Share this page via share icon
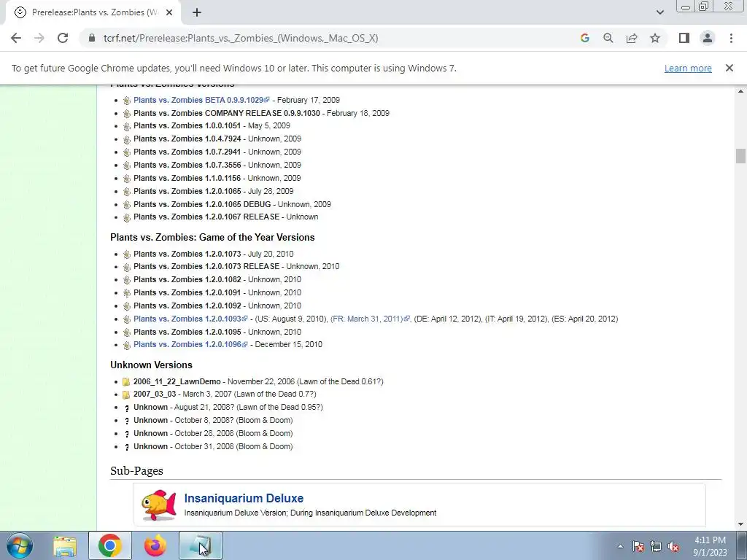 click(632, 38)
